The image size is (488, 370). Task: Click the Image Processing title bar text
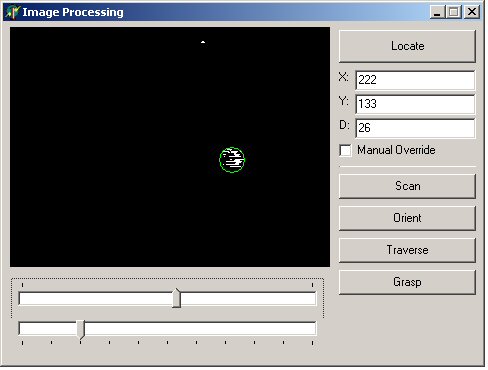coord(73,12)
